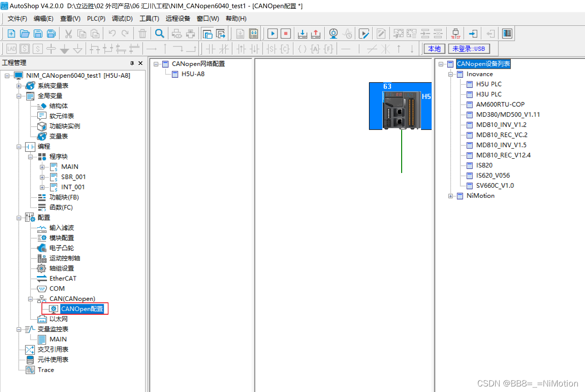
Task: Click the window-with-arrow toolbar icon
Action: 221,34
